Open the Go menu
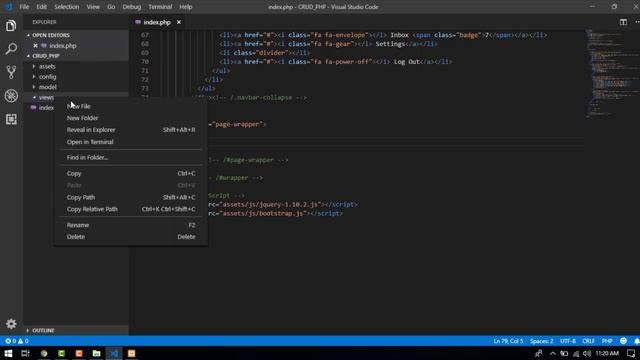 coord(111,7)
